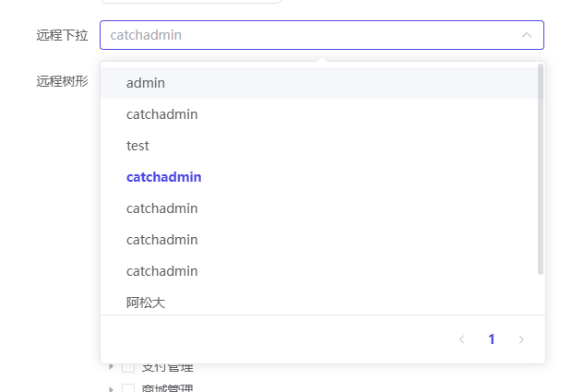Click the 远程下拉 label text
The width and height of the screenshot is (572, 392).
pos(63,35)
